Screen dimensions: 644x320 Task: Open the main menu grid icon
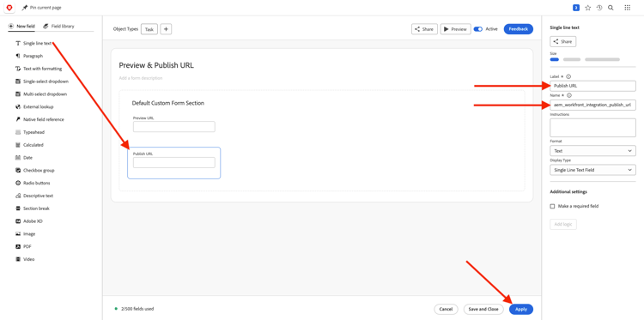[x=627, y=8]
